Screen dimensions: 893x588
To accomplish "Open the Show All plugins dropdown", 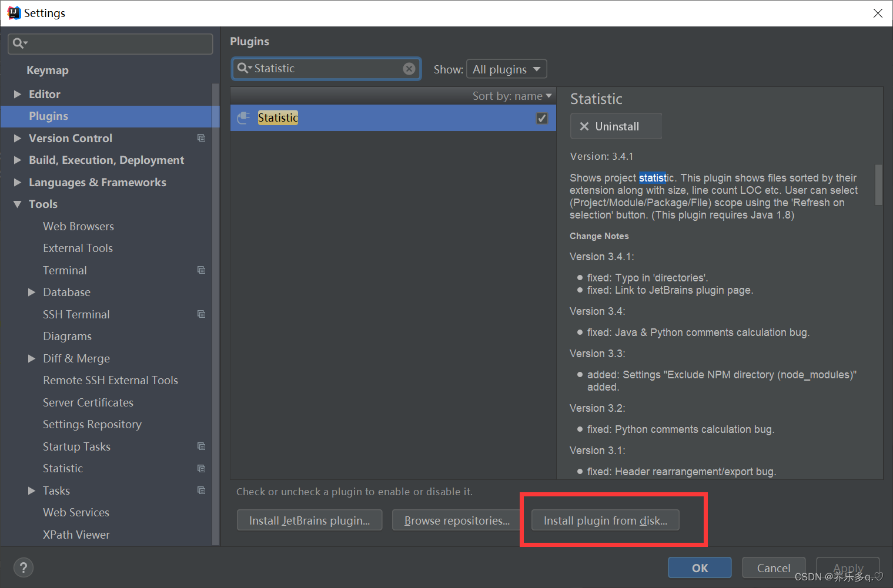I will point(506,69).
